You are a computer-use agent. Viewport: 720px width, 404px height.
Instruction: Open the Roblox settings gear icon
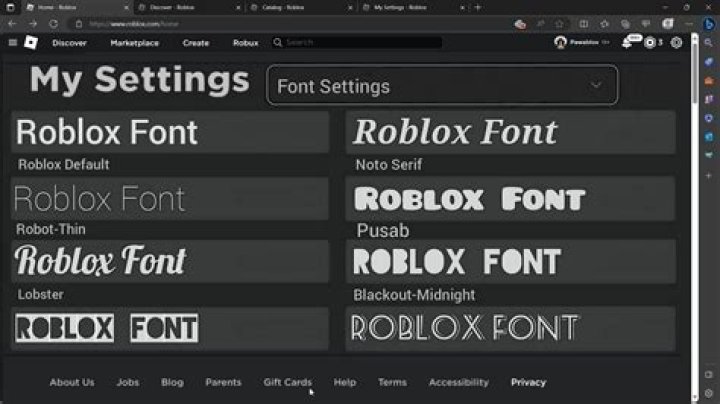point(676,43)
